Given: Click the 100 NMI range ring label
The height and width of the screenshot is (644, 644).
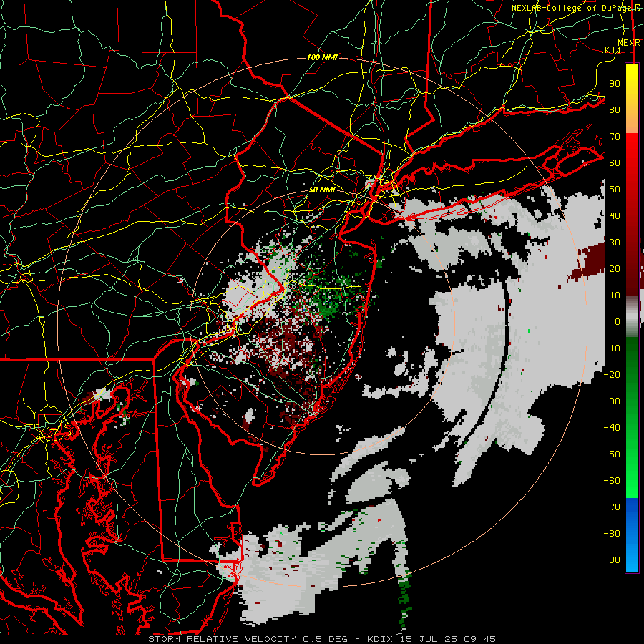Looking at the screenshot, I should 322,57.
